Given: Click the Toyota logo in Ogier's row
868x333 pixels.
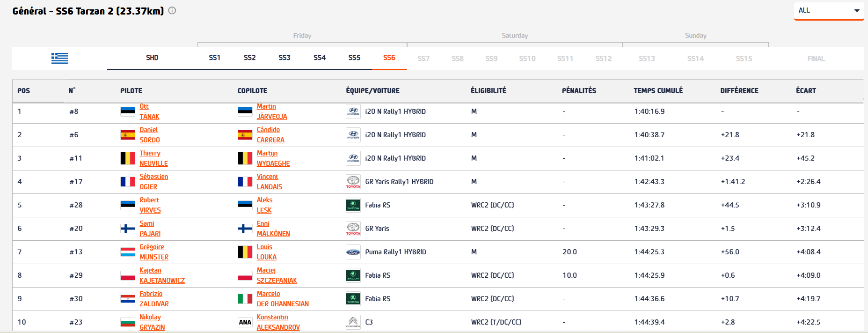Looking at the screenshot, I should coord(353,182).
